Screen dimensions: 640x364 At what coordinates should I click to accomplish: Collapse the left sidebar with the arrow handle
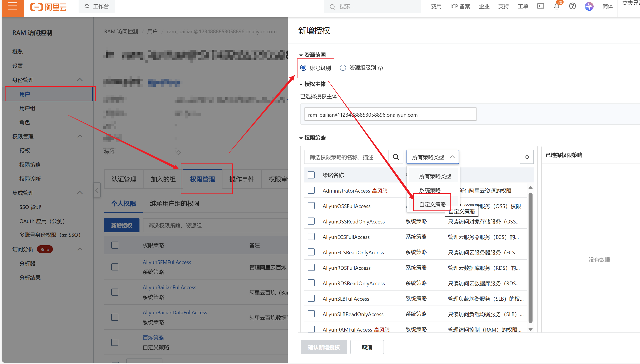coord(97,190)
